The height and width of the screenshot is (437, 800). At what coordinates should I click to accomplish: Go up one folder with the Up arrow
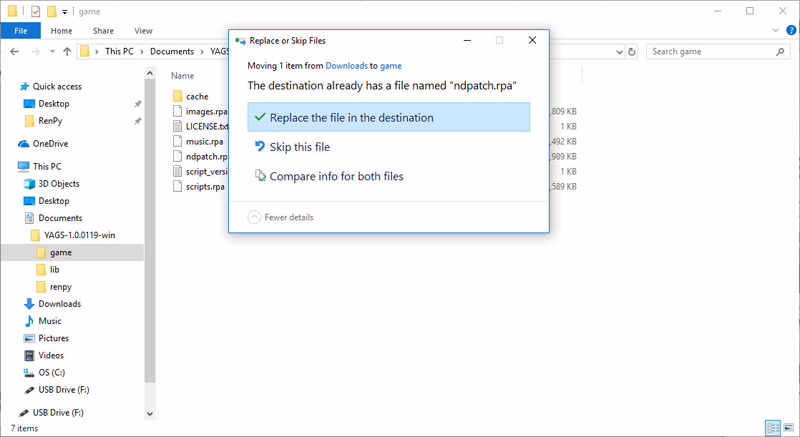pyautogui.click(x=67, y=51)
